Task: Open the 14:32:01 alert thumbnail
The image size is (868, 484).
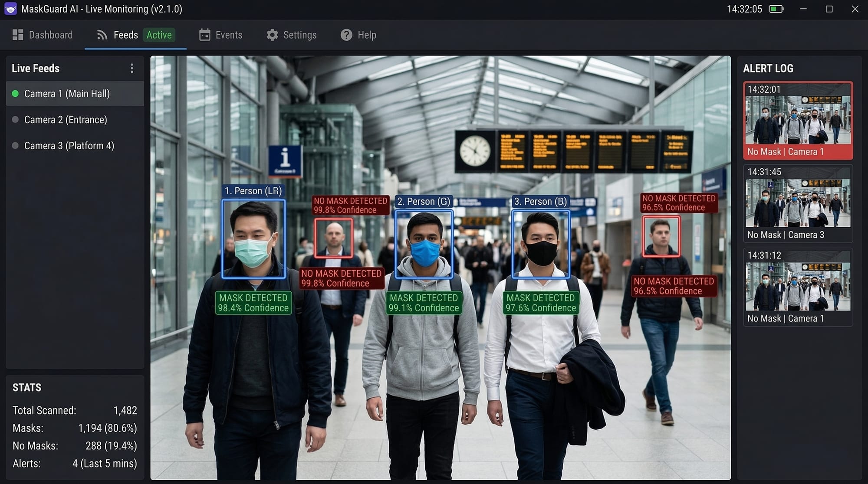Action: click(x=798, y=120)
